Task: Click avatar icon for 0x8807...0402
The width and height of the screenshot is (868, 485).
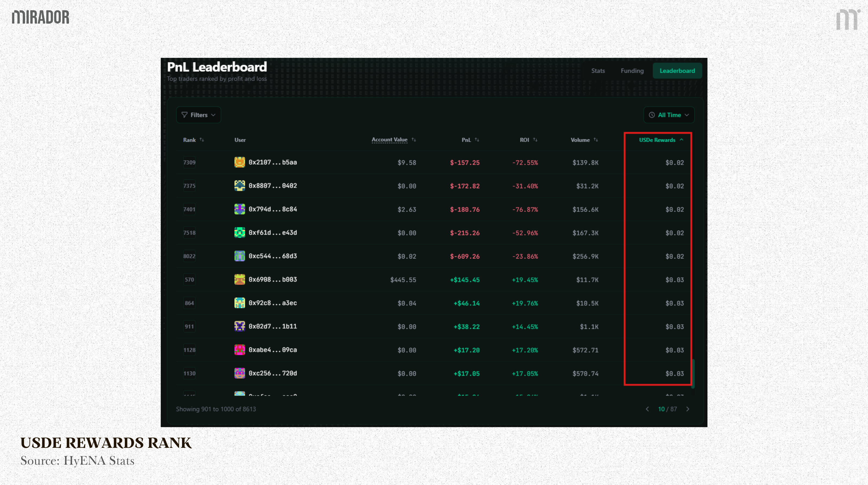Action: (240, 185)
